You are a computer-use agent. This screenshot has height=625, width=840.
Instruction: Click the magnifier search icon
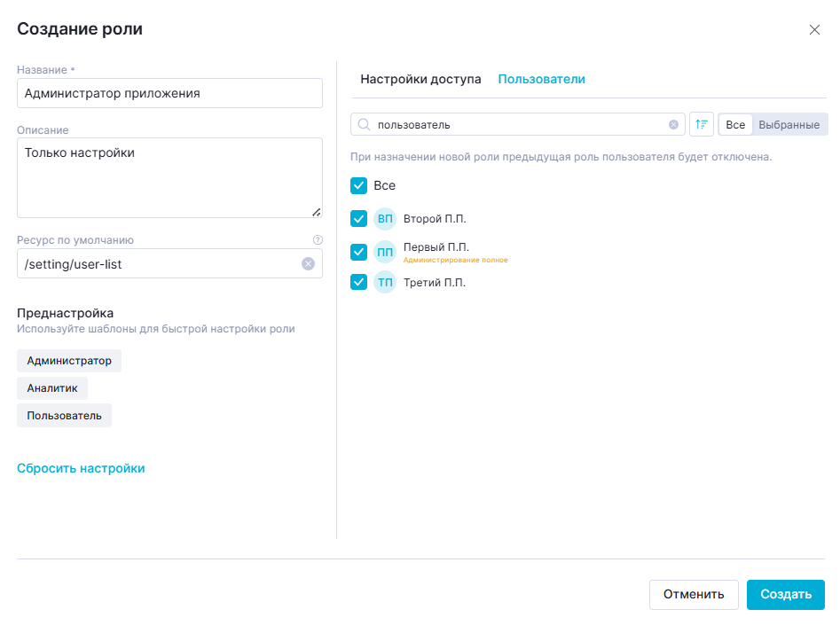pyautogui.click(x=364, y=125)
